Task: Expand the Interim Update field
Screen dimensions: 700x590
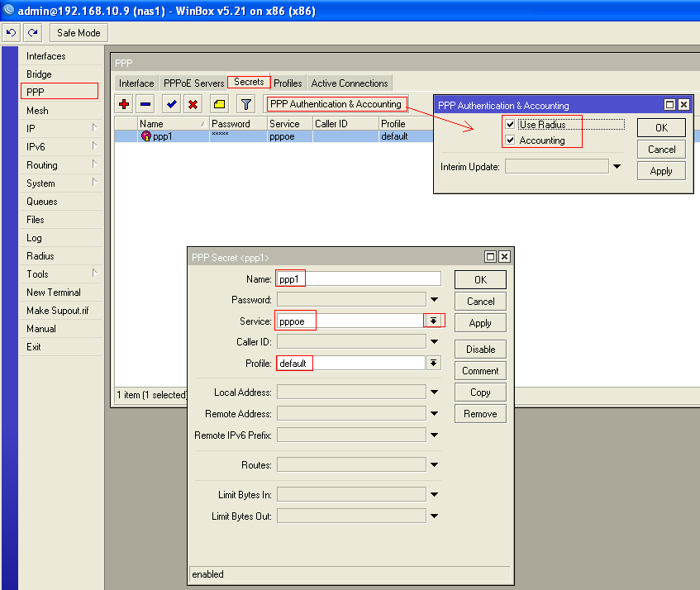Action: click(x=617, y=166)
